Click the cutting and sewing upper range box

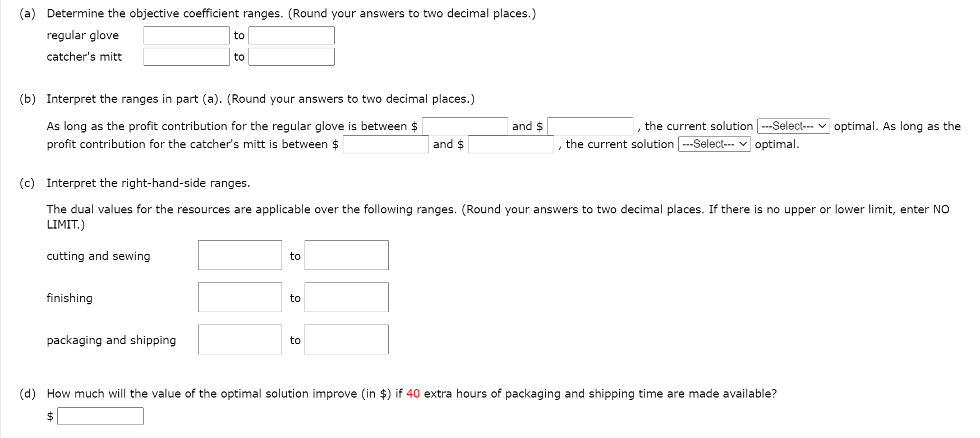coord(346,255)
